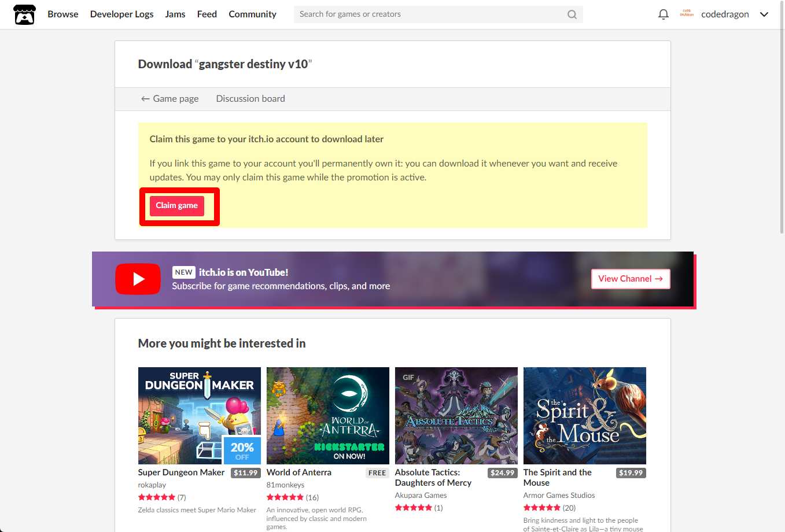785x532 pixels.
Task: Click the 20% OFF sale badge
Action: pyautogui.click(x=242, y=450)
